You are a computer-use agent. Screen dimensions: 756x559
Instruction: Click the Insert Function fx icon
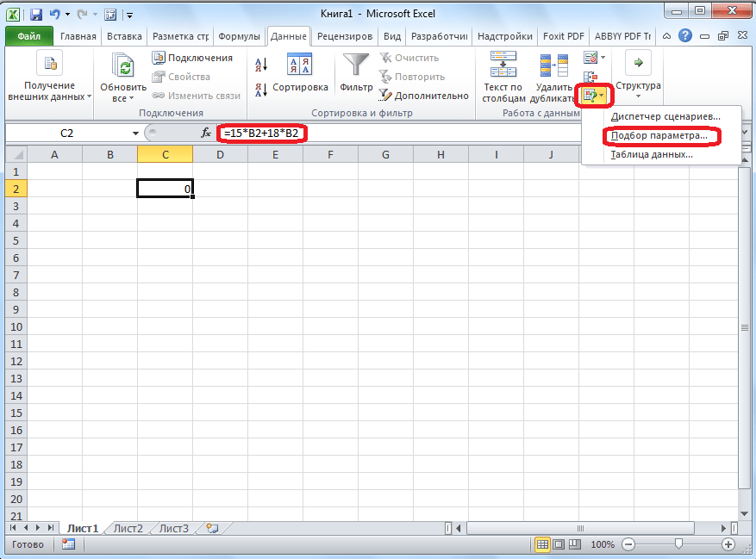click(206, 133)
